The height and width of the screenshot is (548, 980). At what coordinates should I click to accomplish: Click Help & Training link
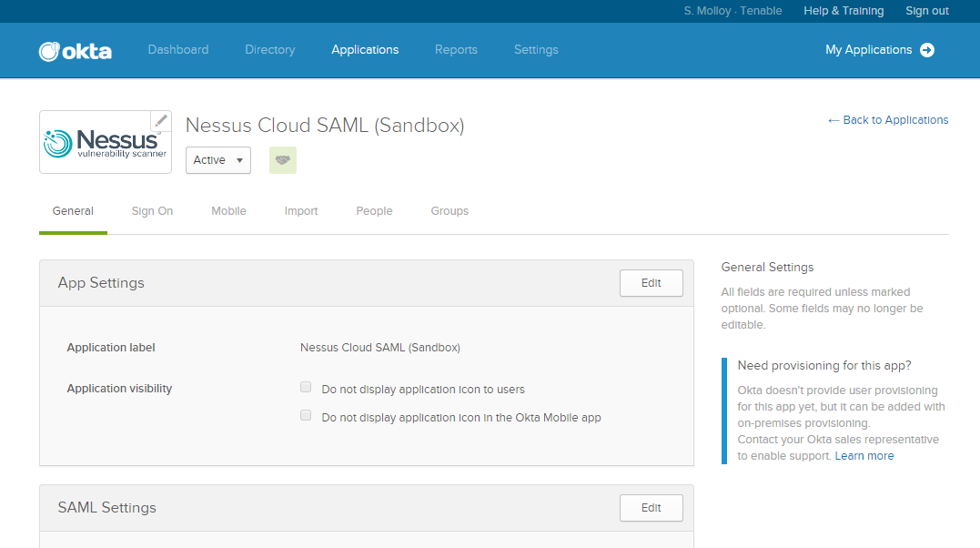pos(844,11)
